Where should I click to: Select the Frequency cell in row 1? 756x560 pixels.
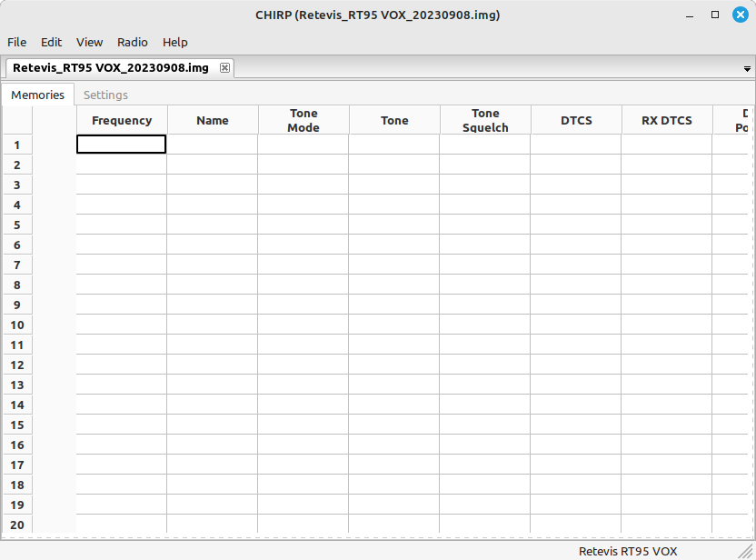coord(121,145)
